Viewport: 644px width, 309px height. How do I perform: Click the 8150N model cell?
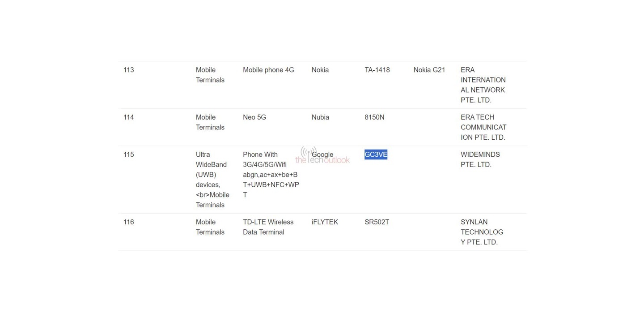374,117
